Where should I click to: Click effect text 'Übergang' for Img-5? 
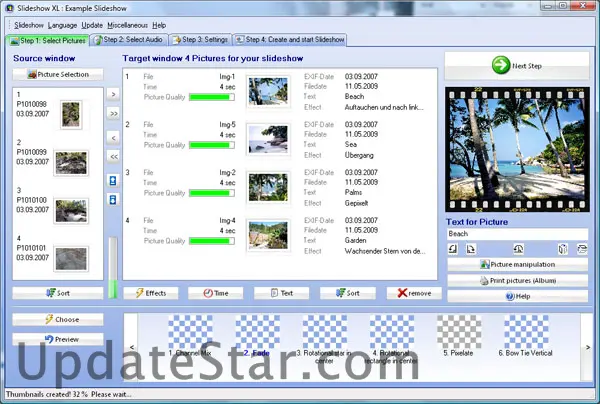[359, 155]
